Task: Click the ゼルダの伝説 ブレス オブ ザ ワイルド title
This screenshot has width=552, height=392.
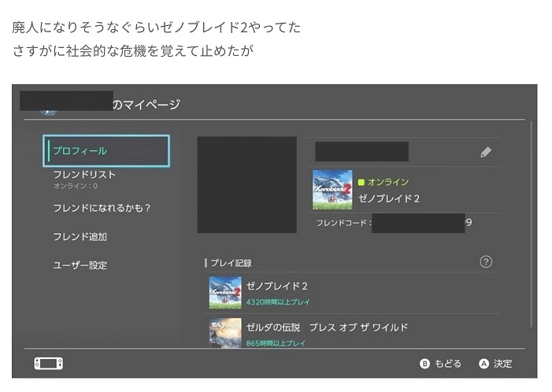Action: pos(328,327)
